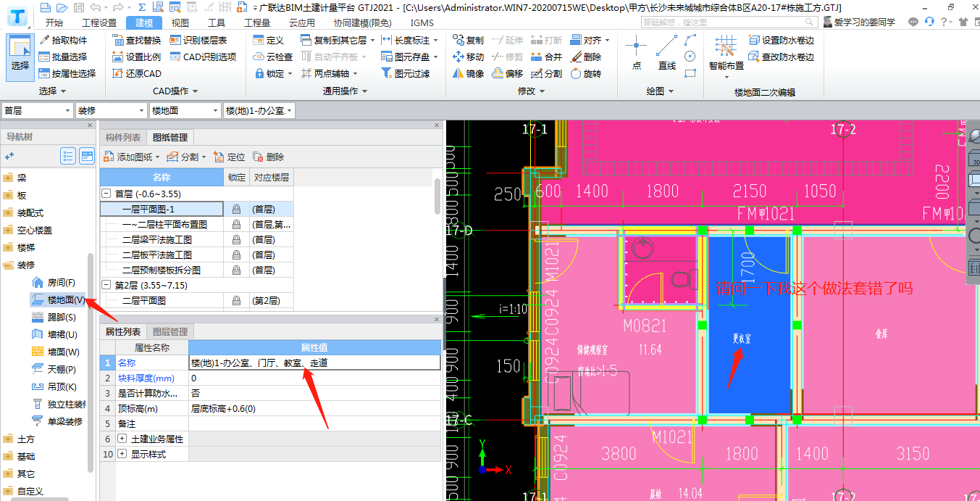This screenshot has height=501, width=980.
Task: Click the 删除 delete tool in the ribbon
Action: click(x=585, y=57)
